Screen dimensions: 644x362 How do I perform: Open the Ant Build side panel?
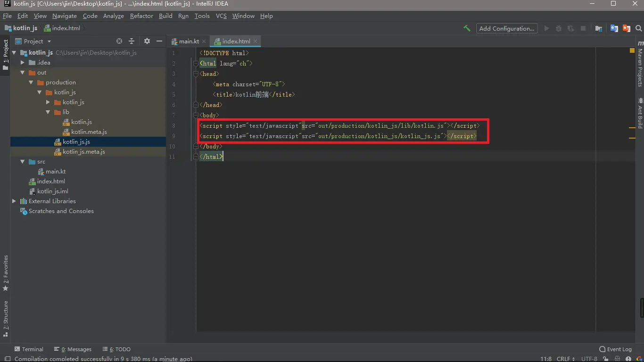[x=640, y=113]
